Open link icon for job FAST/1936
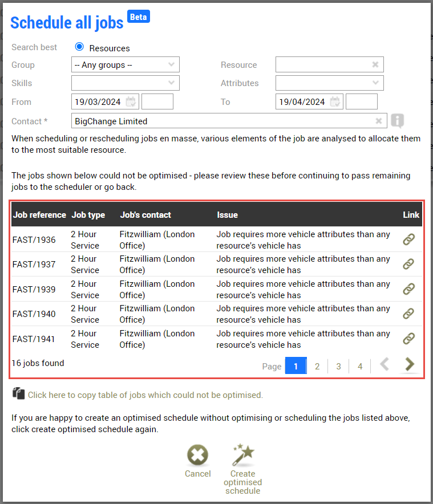Screen dimensions: 433x504 pos(408,239)
